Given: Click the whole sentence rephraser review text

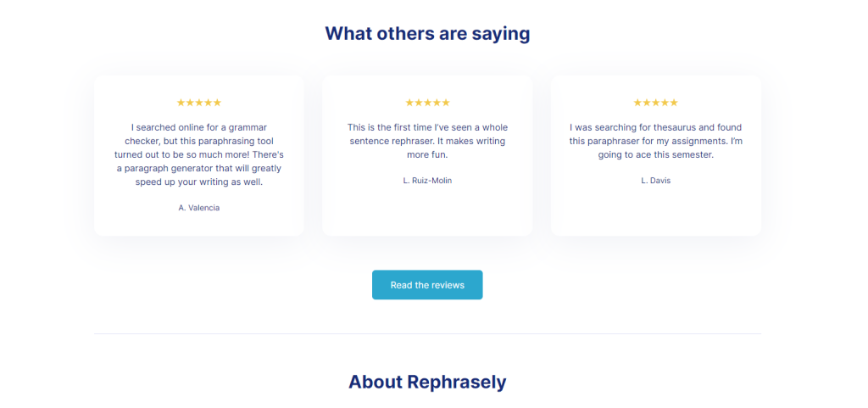Looking at the screenshot, I should (427, 141).
